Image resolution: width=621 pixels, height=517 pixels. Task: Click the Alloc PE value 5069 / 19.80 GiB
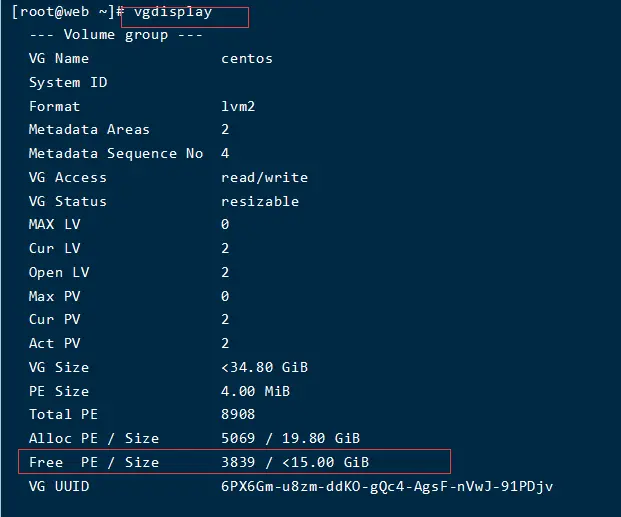(x=290, y=438)
